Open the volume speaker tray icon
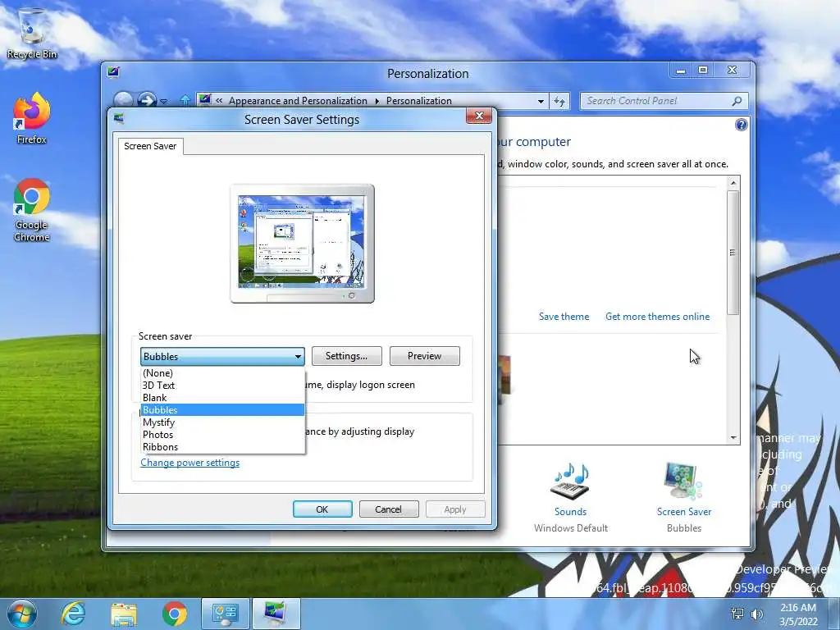The height and width of the screenshot is (630, 840). pyautogui.click(x=757, y=614)
